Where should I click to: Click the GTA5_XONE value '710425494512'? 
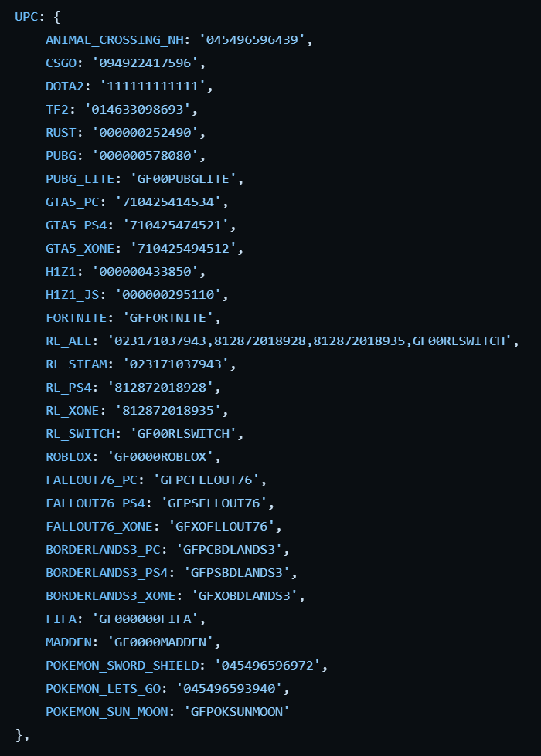(183, 249)
